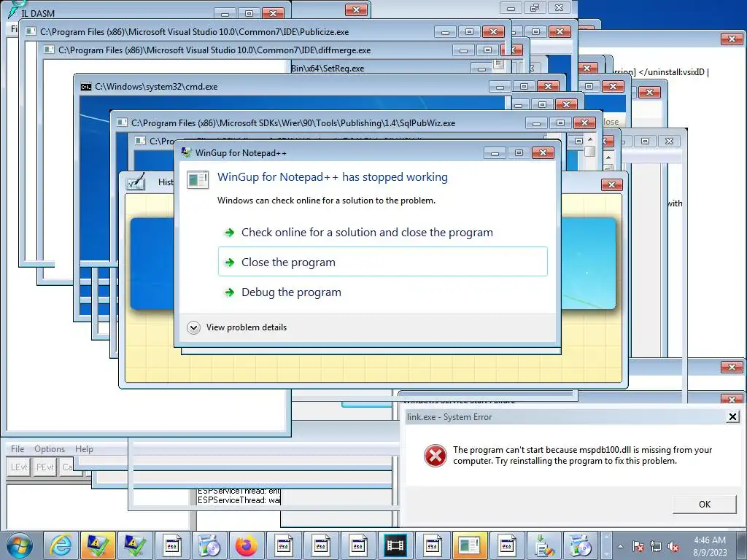This screenshot has height=560, width=747.
Task: Open the clock showing 4:46 AM
Action: (x=709, y=540)
